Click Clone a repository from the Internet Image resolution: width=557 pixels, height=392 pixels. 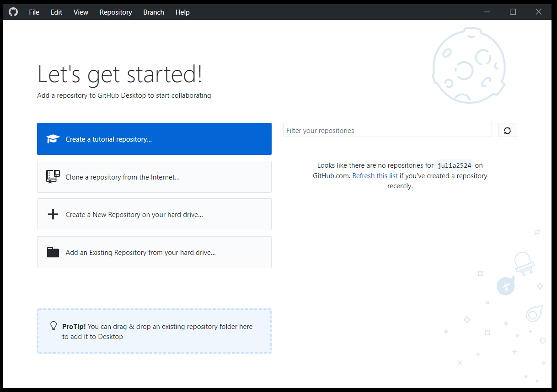click(154, 177)
